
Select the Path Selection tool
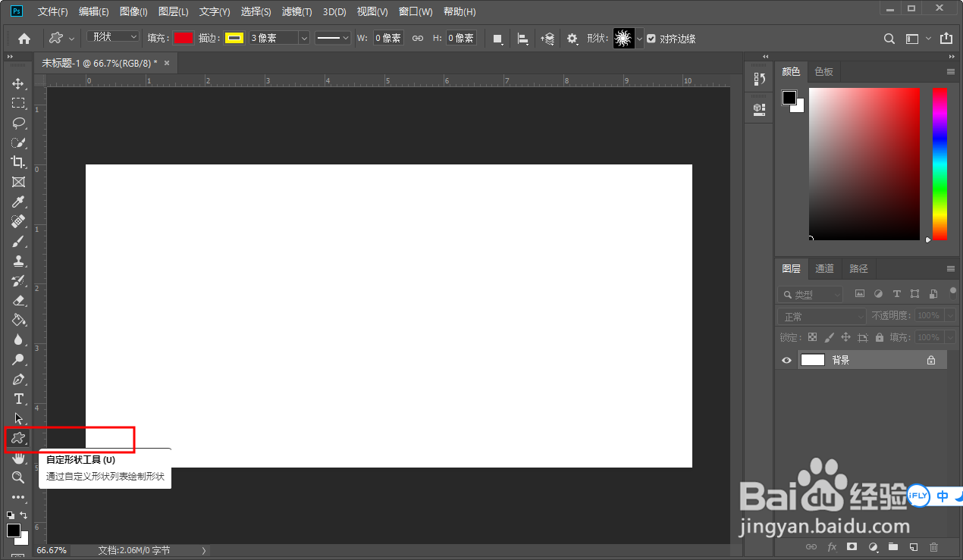[18, 418]
